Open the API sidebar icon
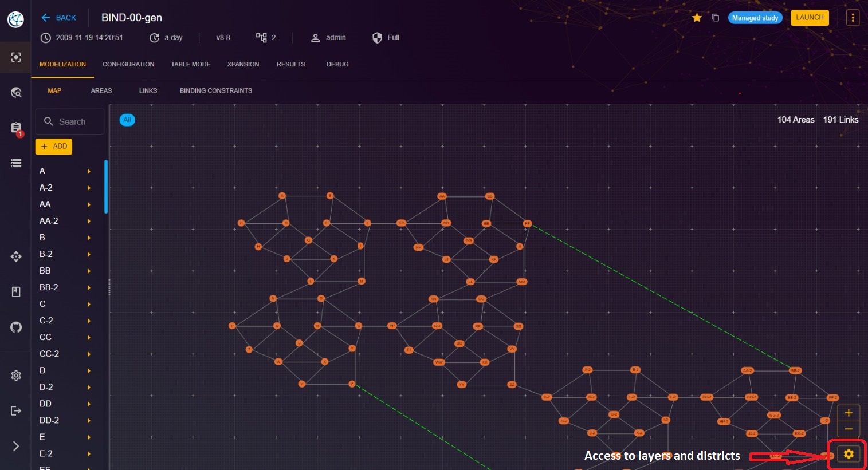The image size is (868, 470). (16, 256)
